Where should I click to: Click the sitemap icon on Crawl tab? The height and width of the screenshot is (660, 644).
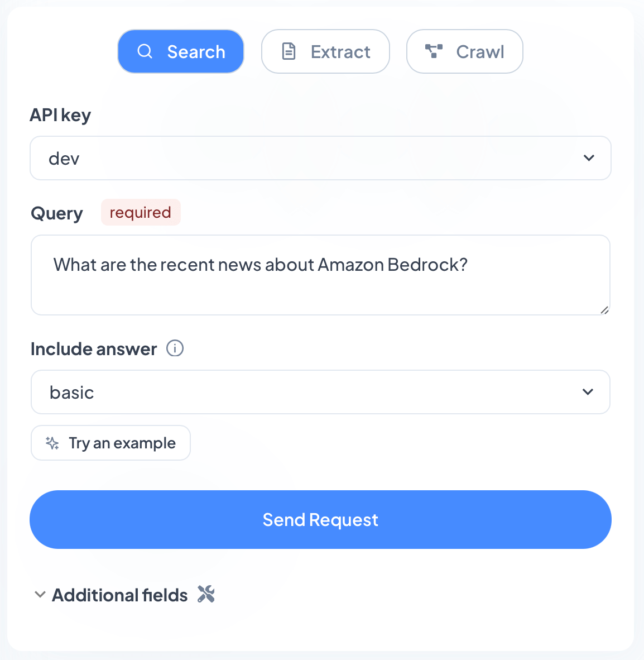434,51
